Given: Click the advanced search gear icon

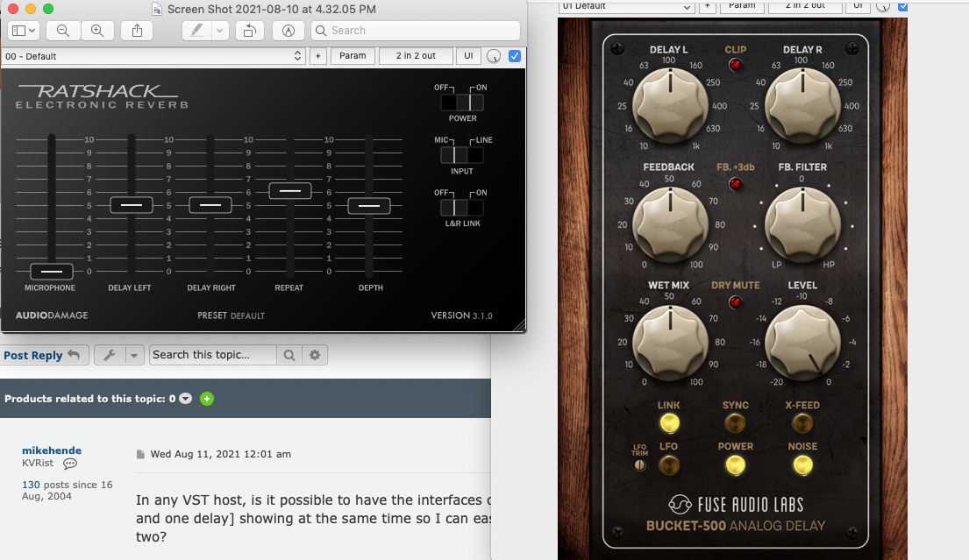Looking at the screenshot, I should coord(315,355).
